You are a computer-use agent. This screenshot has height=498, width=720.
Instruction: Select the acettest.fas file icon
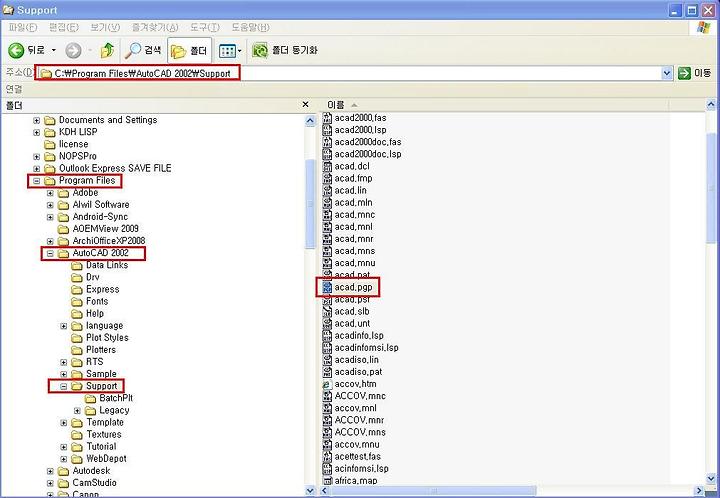point(327,457)
